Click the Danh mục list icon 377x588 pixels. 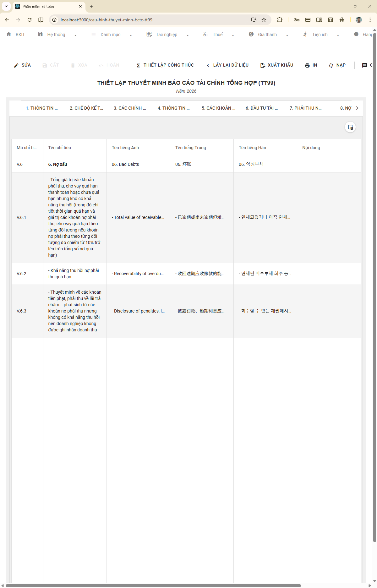[x=94, y=34]
